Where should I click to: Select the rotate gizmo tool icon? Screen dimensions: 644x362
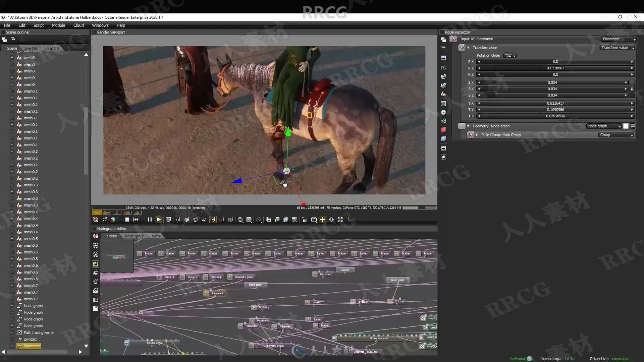(x=331, y=220)
